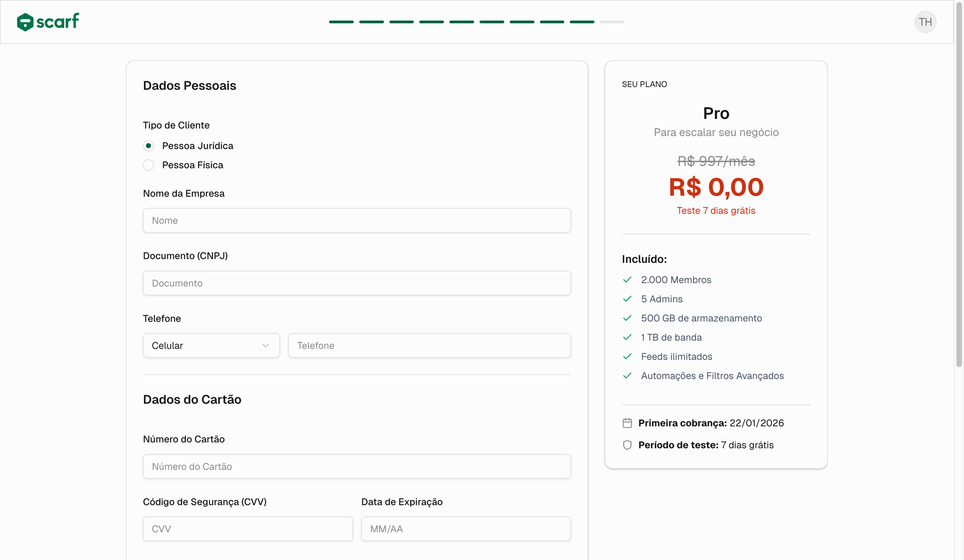
Task: Select the Pessoa Física option
Action: (149, 165)
